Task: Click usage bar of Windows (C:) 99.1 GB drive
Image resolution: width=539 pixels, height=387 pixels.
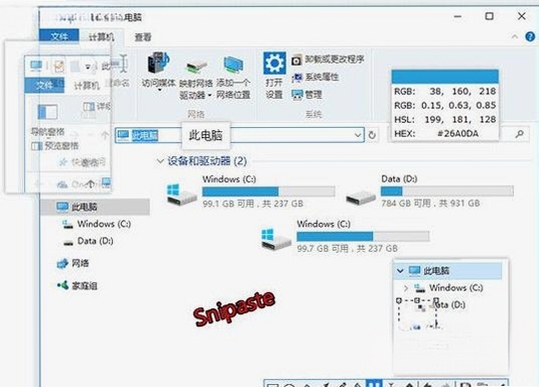Action: coord(268,191)
